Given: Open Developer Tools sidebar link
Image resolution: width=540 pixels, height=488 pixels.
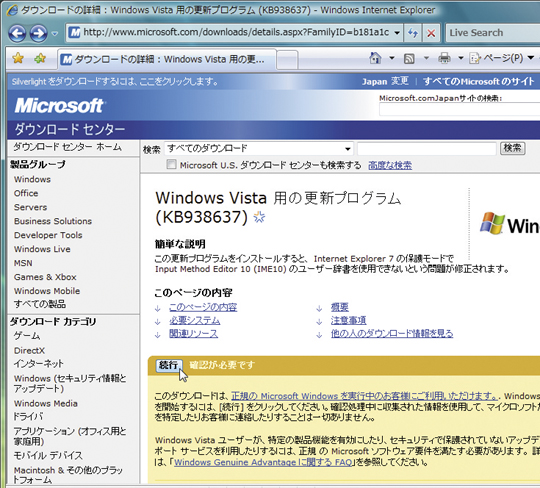Looking at the screenshot, I should [48, 235].
